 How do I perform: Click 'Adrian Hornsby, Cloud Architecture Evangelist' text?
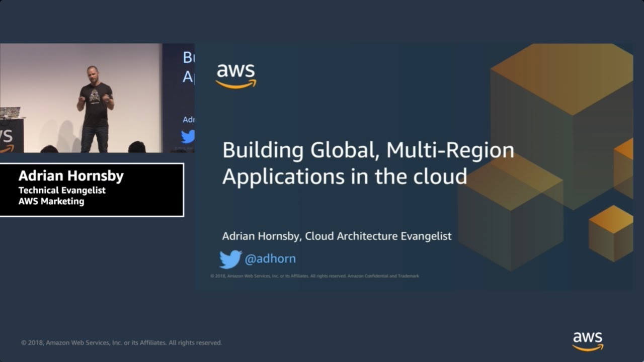pos(337,236)
